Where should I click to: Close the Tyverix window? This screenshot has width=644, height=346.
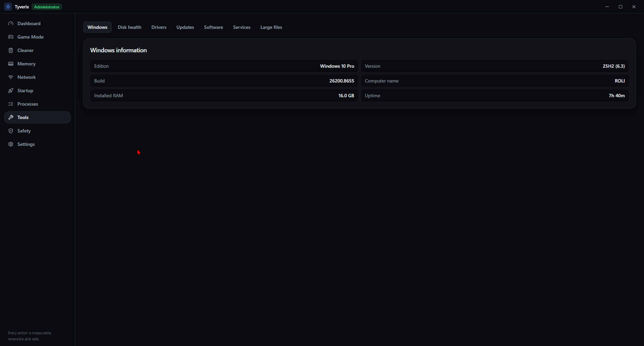coord(634,7)
